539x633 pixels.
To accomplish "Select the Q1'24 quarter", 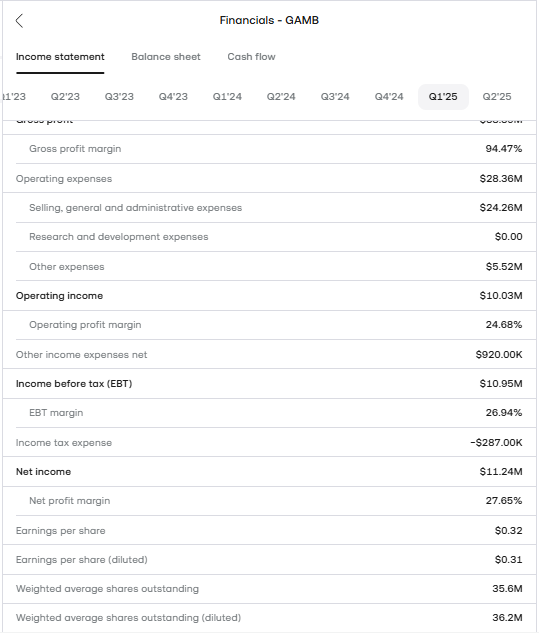I will pos(227,96).
